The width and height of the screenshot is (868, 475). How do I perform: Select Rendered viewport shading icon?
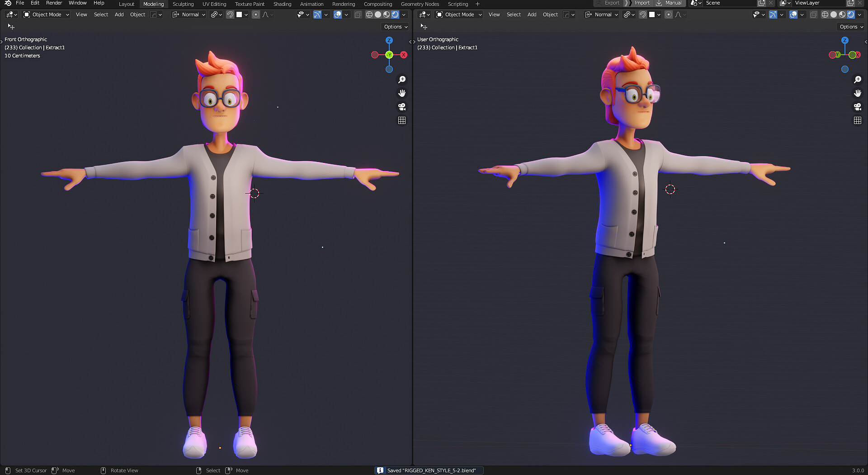coord(395,14)
